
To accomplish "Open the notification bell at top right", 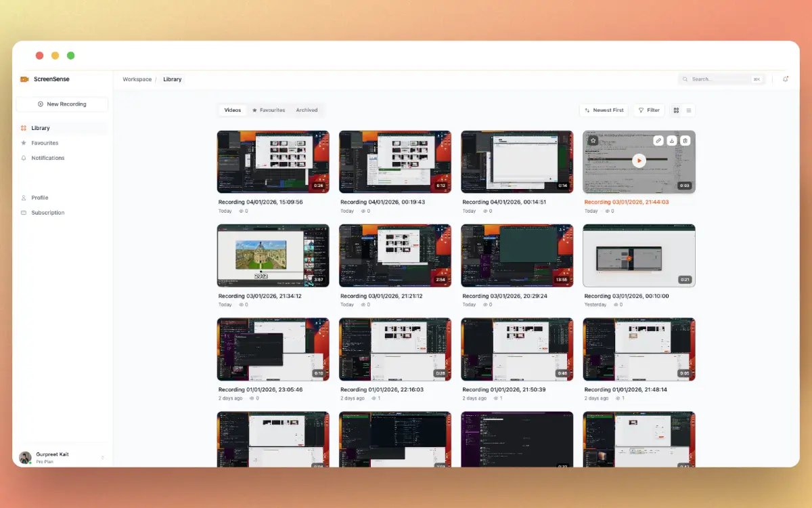I will pos(785,79).
